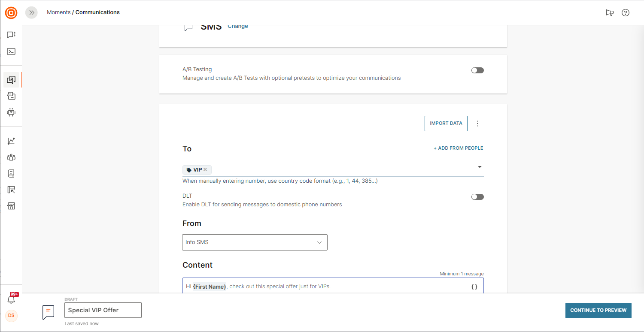644x332 pixels.
Task: Click the Moments breadcrumb link
Action: pyautogui.click(x=58, y=12)
